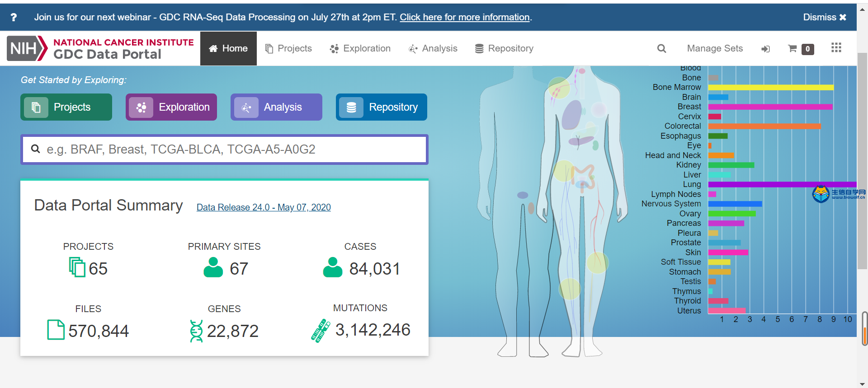Click the green Projects button
Viewport: 868px width, 388px height.
click(x=66, y=107)
